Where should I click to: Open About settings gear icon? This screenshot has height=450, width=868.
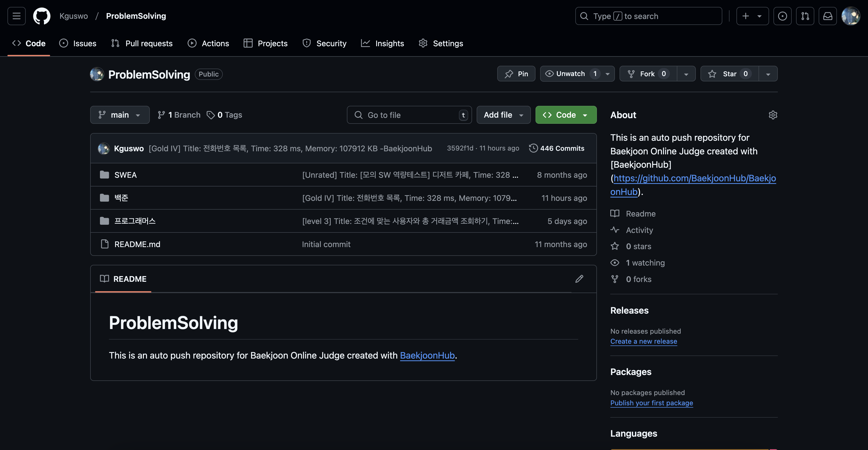coord(773,115)
